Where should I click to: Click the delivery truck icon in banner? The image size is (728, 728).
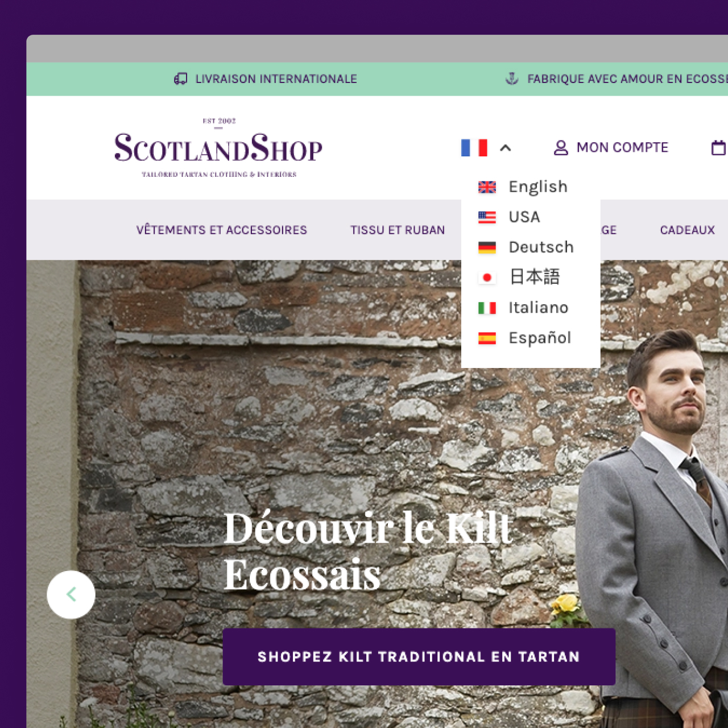[x=180, y=79]
